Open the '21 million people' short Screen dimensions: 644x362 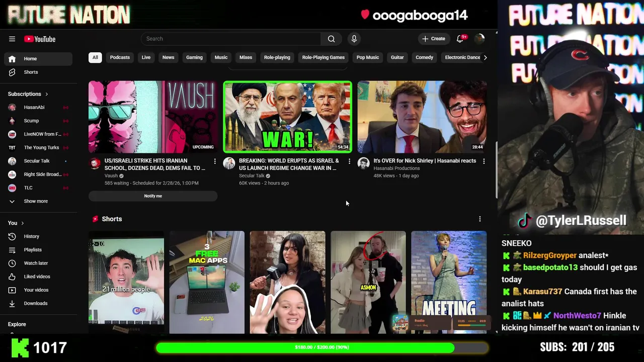point(126,282)
